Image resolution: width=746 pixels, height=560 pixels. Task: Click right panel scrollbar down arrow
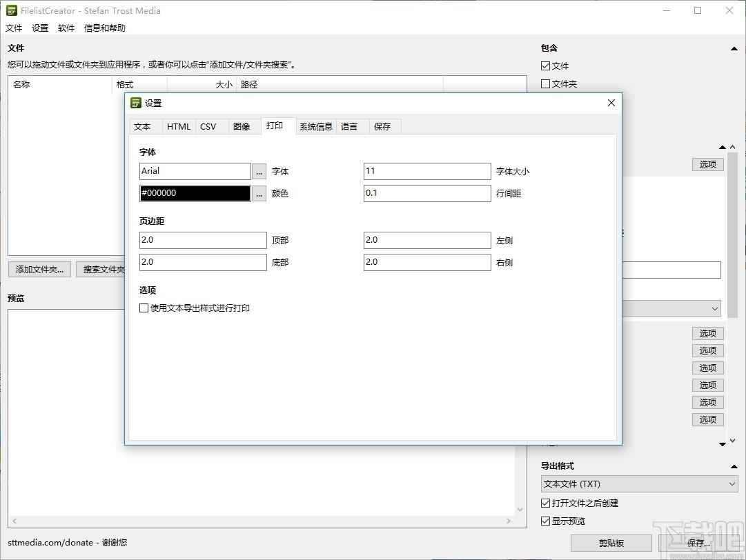pos(733,441)
